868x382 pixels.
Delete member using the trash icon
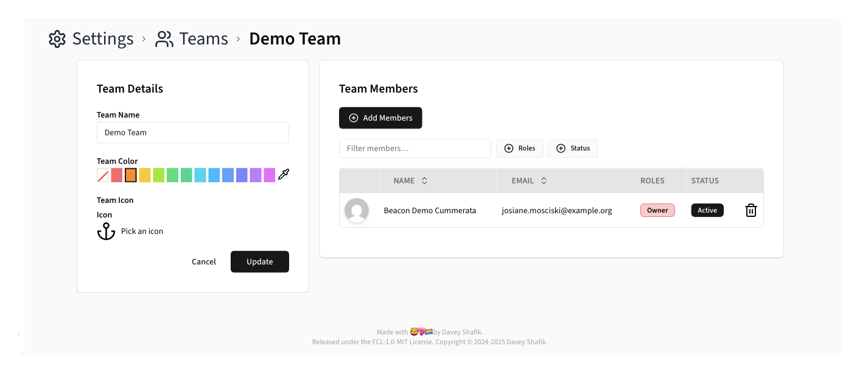[x=751, y=210]
